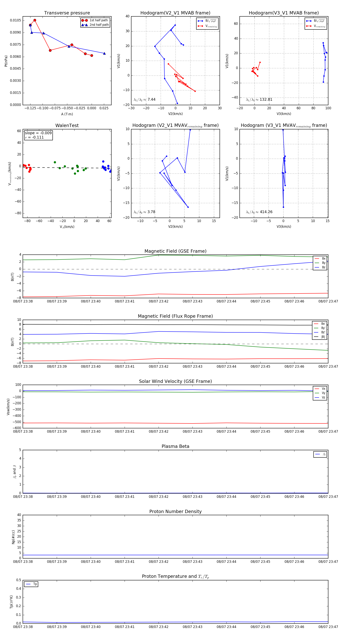Click the 'Magnetic Field (Flux Rope Frame)' title

(x=175, y=316)
